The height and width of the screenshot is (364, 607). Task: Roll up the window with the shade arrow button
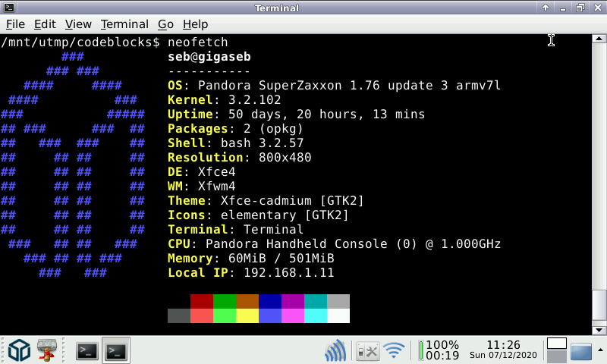[x=545, y=8]
